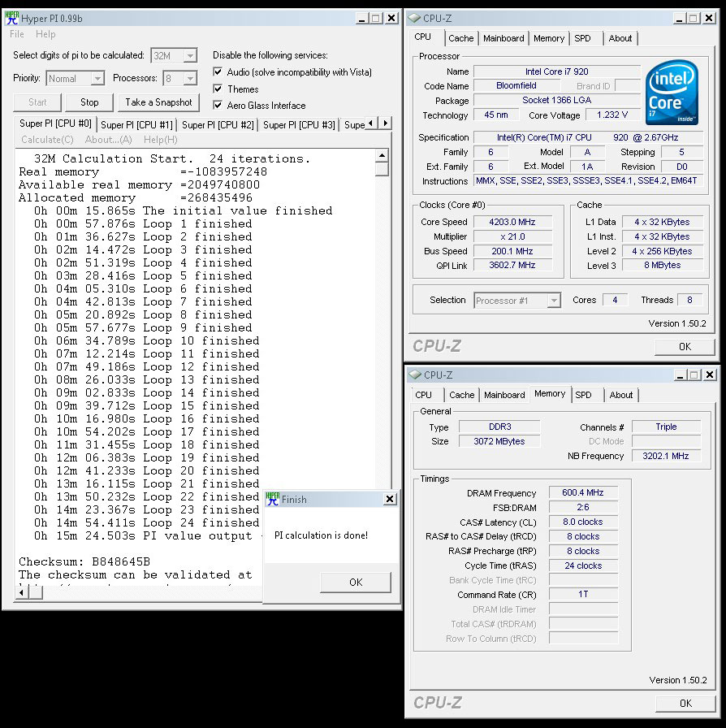Click the Hyper PI app icon in title bar

tap(11, 18)
